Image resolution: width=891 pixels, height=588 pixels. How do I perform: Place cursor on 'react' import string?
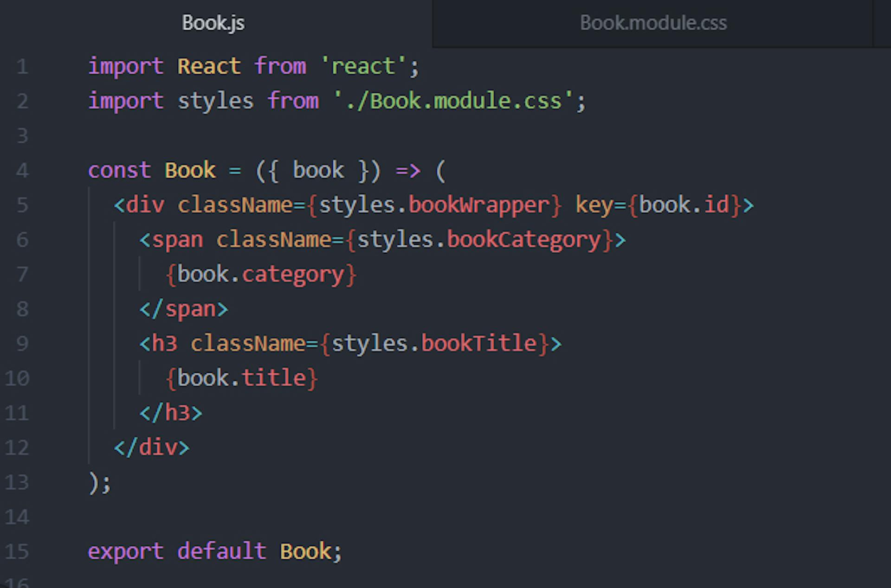(363, 66)
